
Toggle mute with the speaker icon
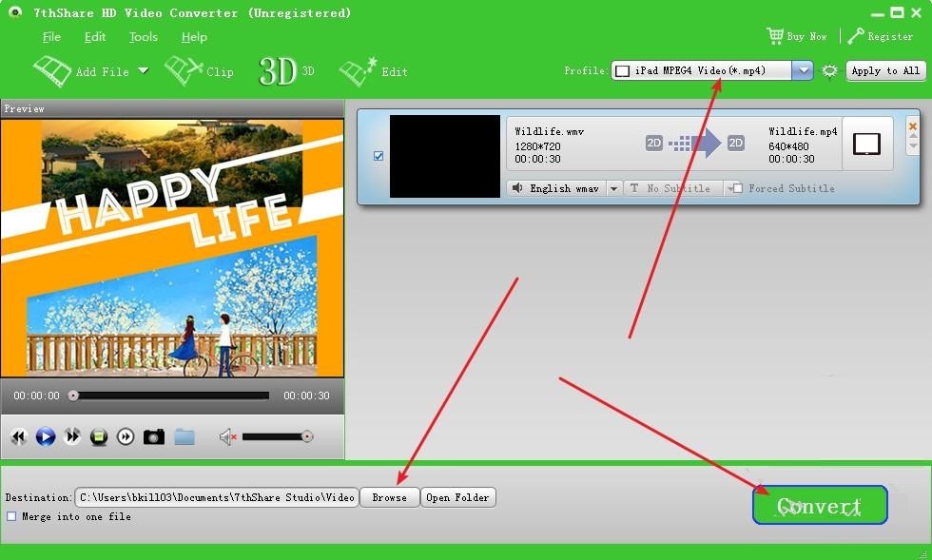click(x=227, y=437)
